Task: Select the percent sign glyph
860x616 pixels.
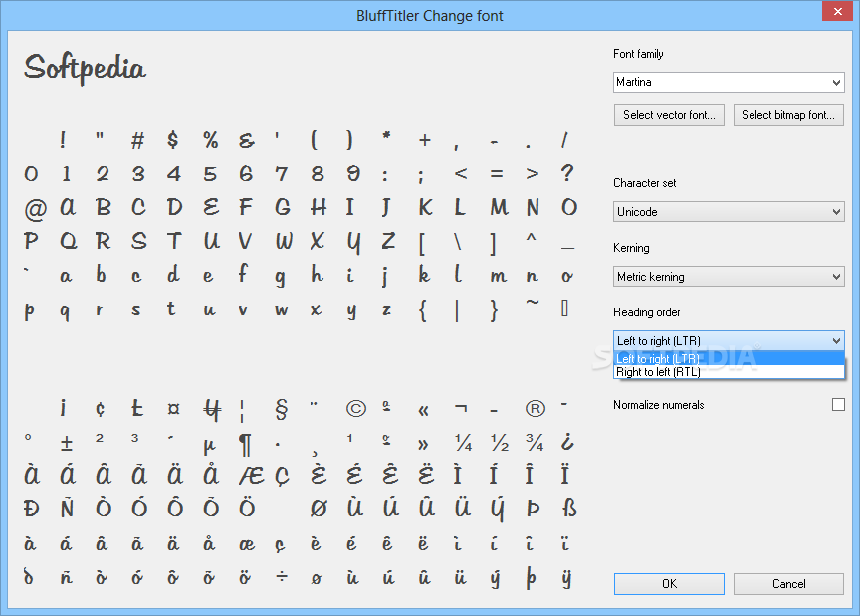Action: pyautogui.click(x=211, y=140)
